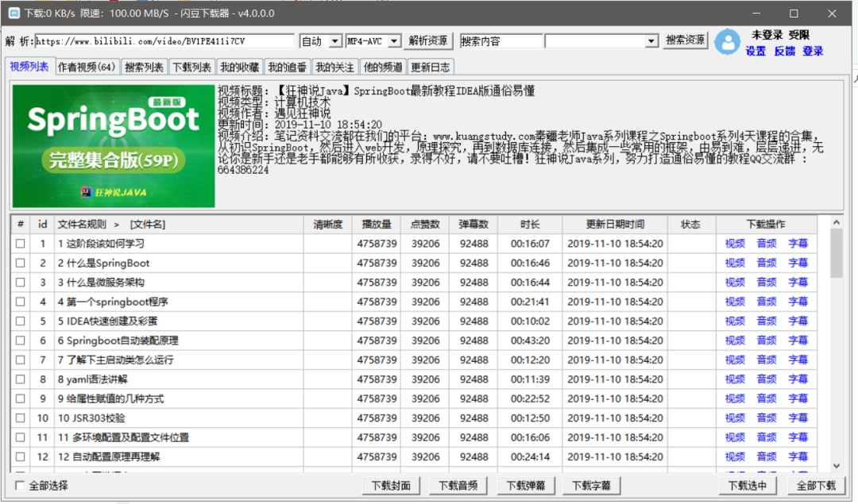858x504 pixels.
Task: Click 字幕 link for 第一个springboot程序
Action: [798, 302]
